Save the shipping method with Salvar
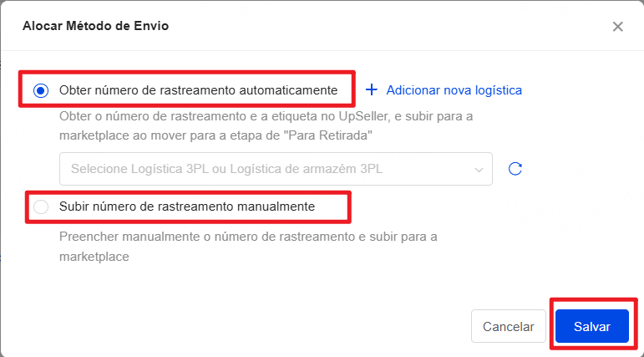The width and height of the screenshot is (644, 357). (x=592, y=326)
